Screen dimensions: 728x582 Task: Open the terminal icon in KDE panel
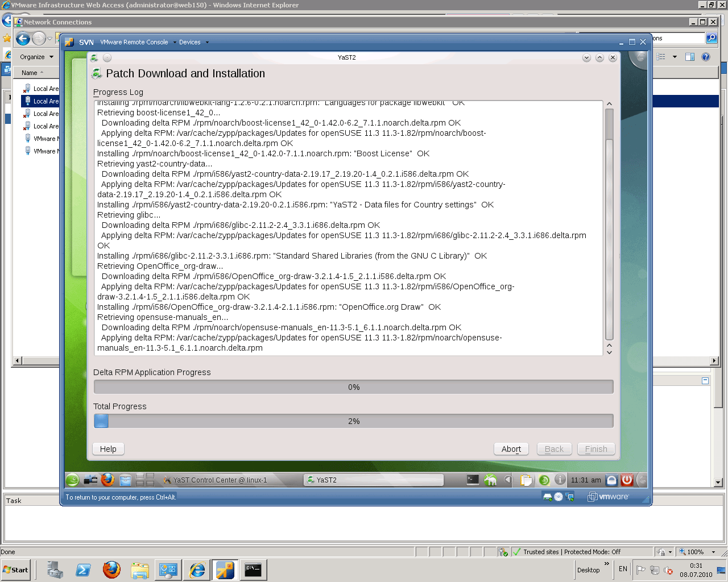point(473,480)
